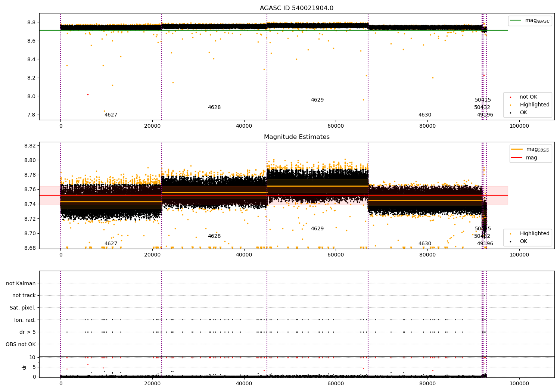Click the plot title 'AGASC ID 540021904.0'
Viewport: 560px width, 392px height.
point(296,8)
